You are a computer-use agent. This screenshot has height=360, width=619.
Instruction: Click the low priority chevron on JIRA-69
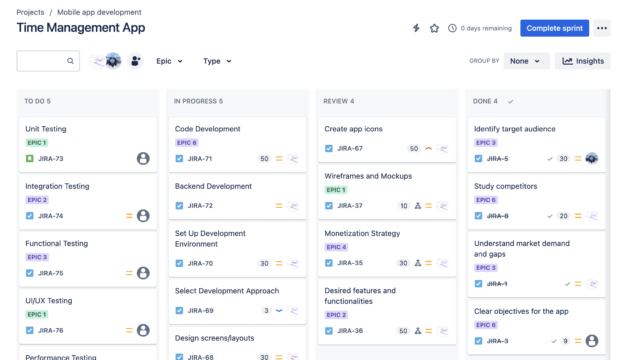(279, 310)
